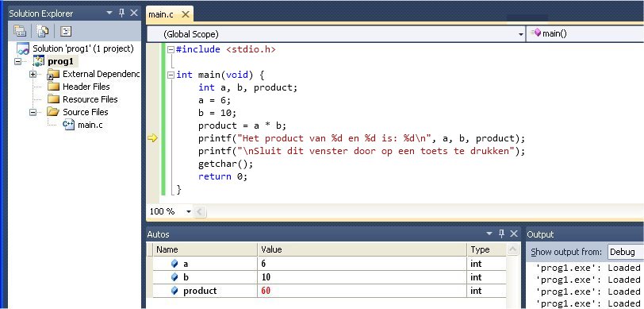Expand the External Dependencies folder
This screenshot has width=644, height=309.
[33, 75]
